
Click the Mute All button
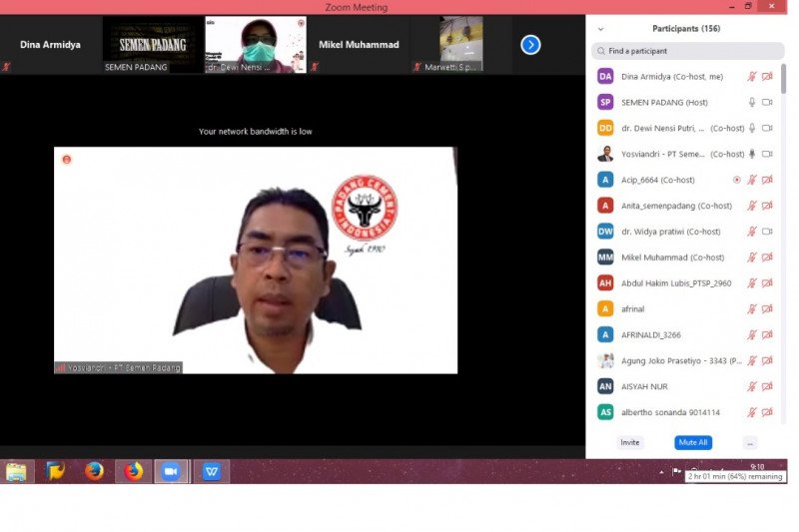pos(693,442)
